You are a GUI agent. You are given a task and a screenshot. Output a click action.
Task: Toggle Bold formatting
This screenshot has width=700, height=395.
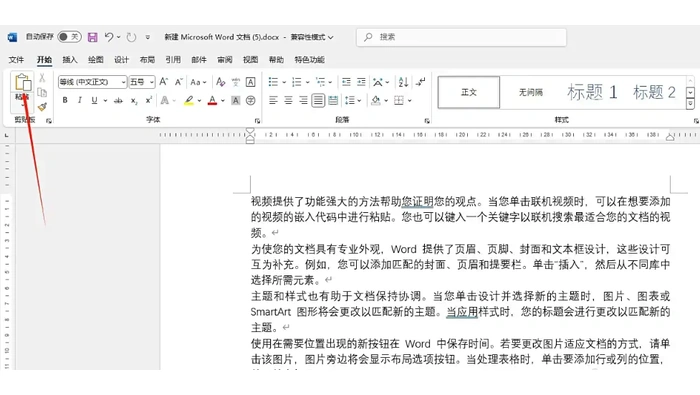coord(65,100)
